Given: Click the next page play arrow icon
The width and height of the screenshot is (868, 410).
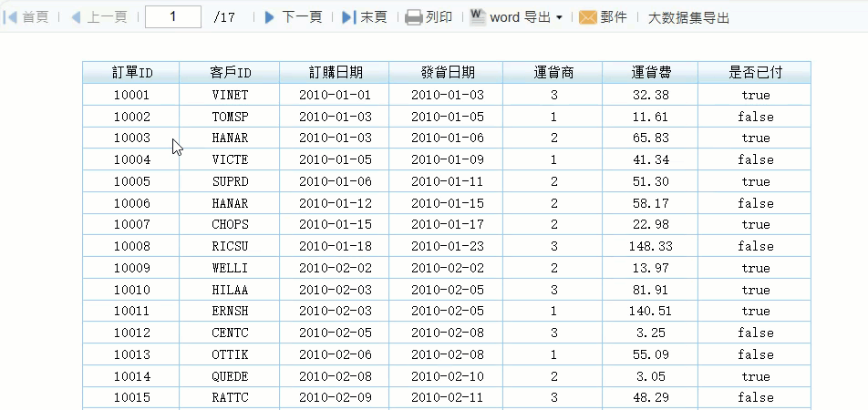Looking at the screenshot, I should click(x=270, y=17).
